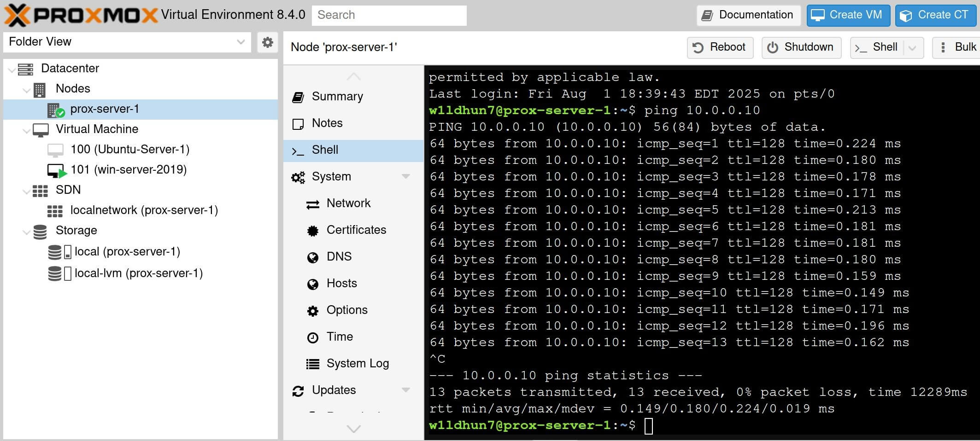
Task: Click the Documentation button
Action: click(x=748, y=15)
